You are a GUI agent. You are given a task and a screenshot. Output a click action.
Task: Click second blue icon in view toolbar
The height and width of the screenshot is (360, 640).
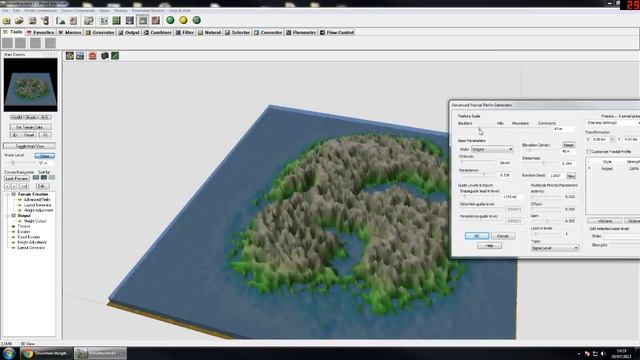[x=80, y=56]
